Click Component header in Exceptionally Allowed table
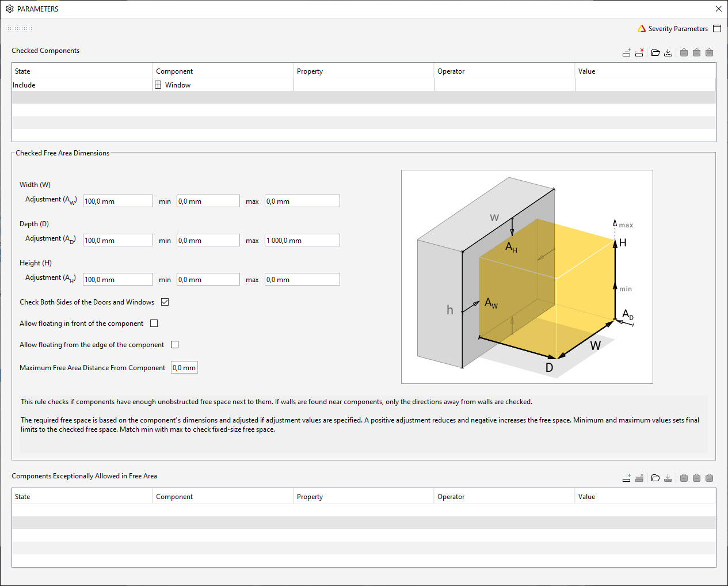728x586 pixels. 223,496
